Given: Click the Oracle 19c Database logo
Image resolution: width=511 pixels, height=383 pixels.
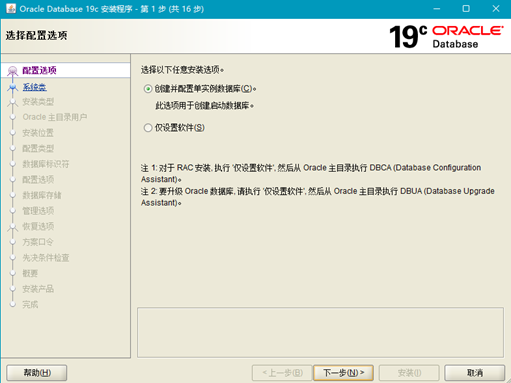Looking at the screenshot, I should [x=446, y=36].
